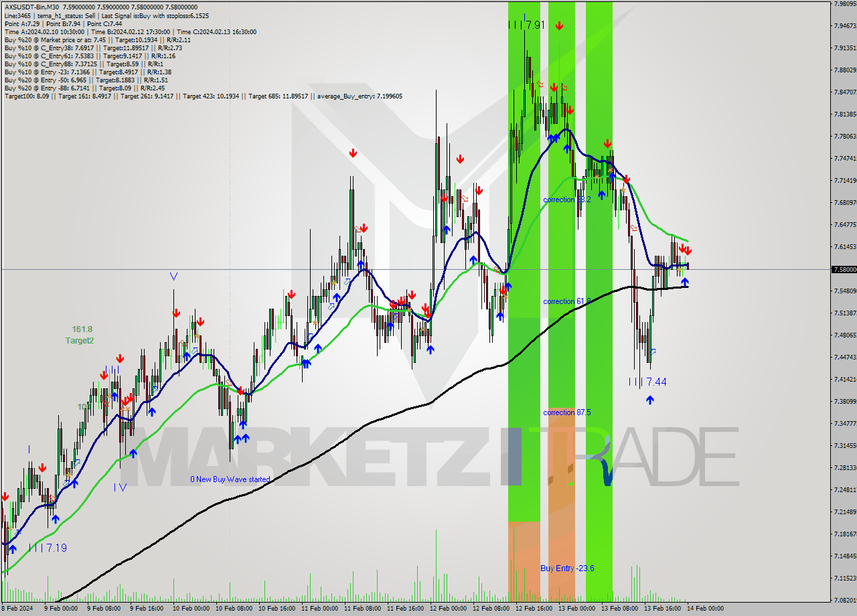Click the '9 Feb 16:00' time axis label
Viewport: 857px width, 616px height.
coord(147,609)
